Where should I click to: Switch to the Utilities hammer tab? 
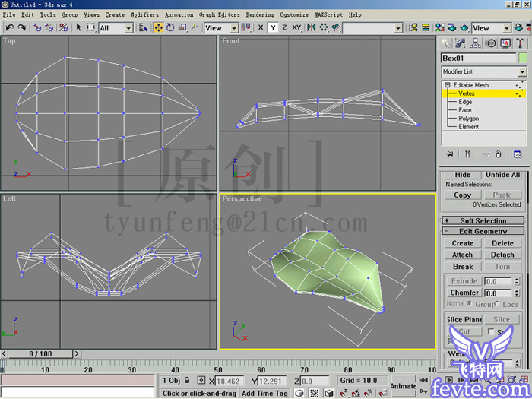[520, 43]
